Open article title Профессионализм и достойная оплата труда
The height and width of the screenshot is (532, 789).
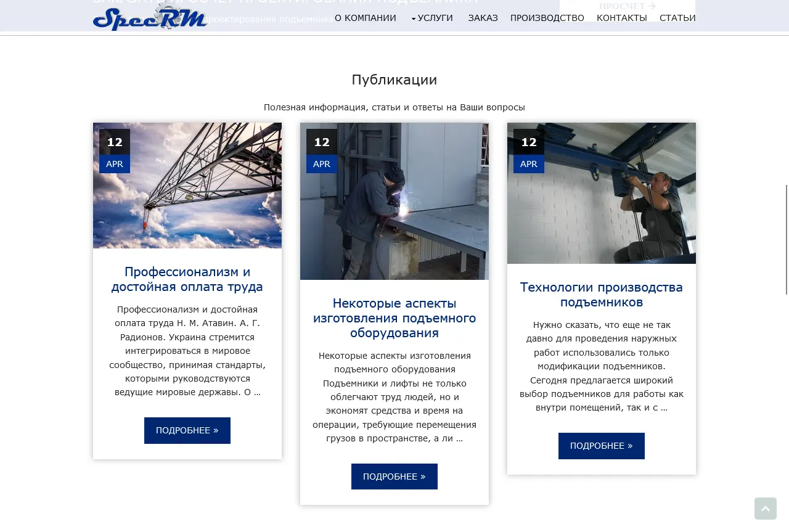187,279
